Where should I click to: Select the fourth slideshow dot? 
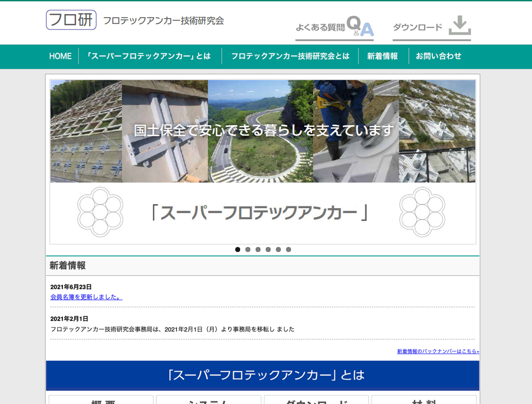tap(268, 249)
